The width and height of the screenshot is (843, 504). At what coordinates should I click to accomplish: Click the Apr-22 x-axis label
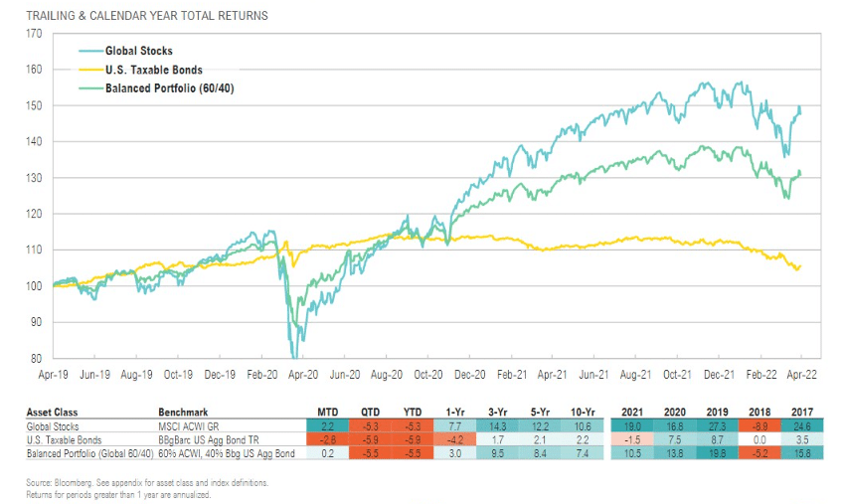coord(801,375)
